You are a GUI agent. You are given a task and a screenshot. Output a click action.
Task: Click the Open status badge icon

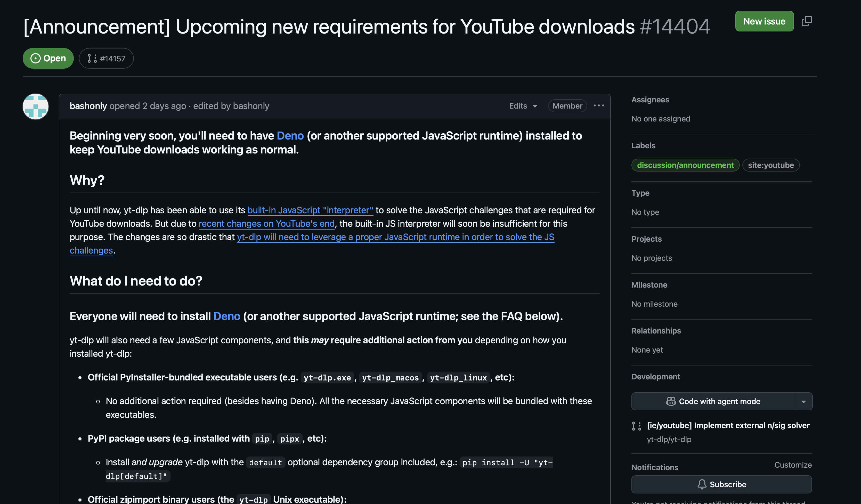click(x=36, y=59)
